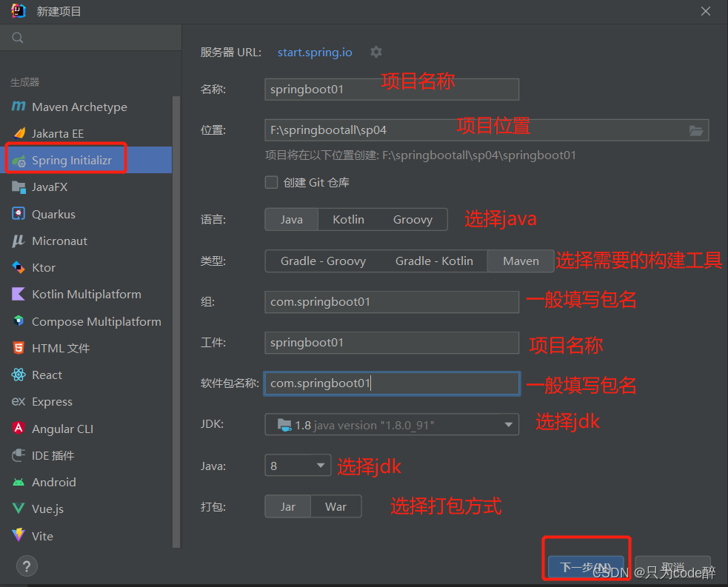Click the Jakarta EE icon

[x=19, y=133]
